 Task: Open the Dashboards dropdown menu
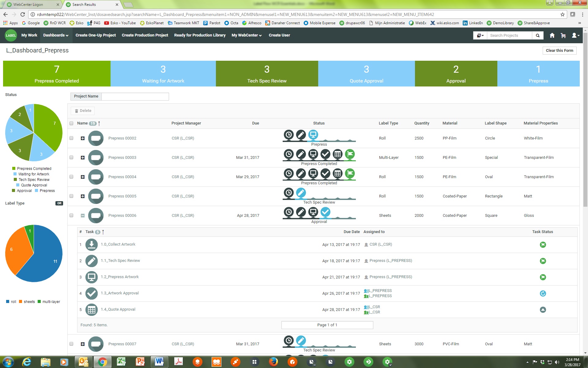(56, 35)
